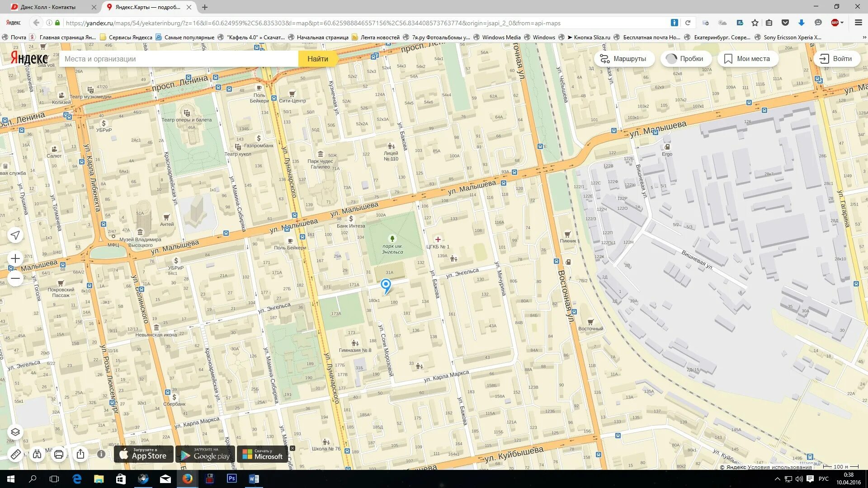Select the Яндекс.Карты browser tab

coord(147,7)
